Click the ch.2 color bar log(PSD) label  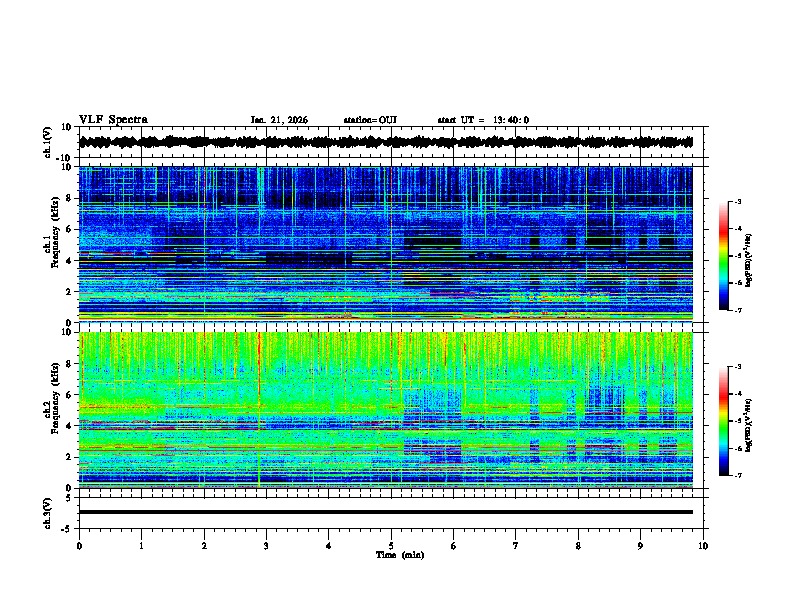pos(749,425)
